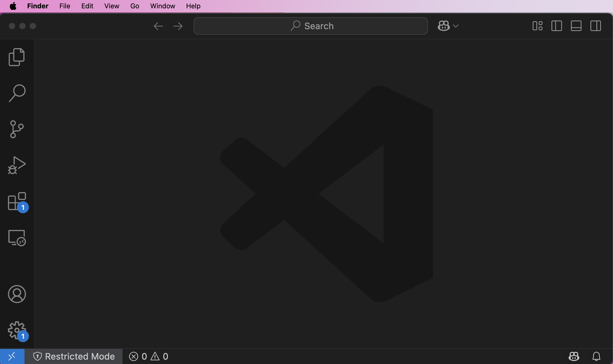The image size is (613, 364).
Task: Toggle the secondary side bar
Action: (x=596, y=26)
